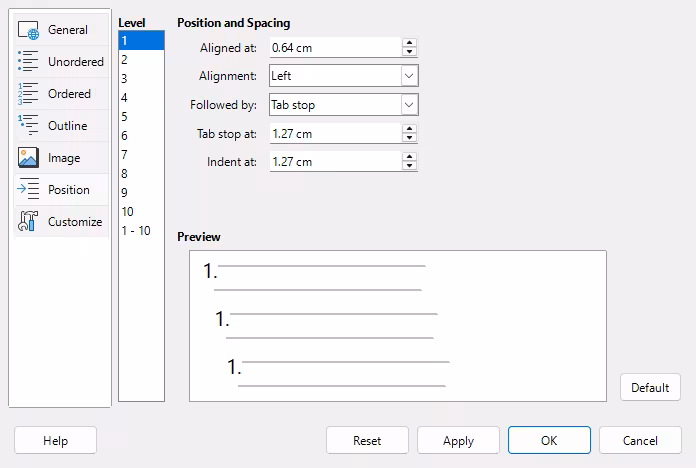Increase the Tab stop at value
Viewport: 696px width, 468px height.
point(409,129)
